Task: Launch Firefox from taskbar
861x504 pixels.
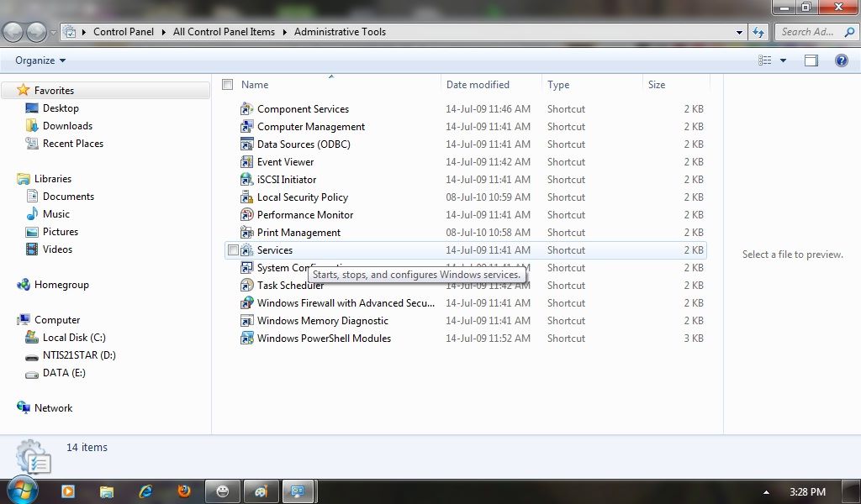Action: pyautogui.click(x=184, y=491)
